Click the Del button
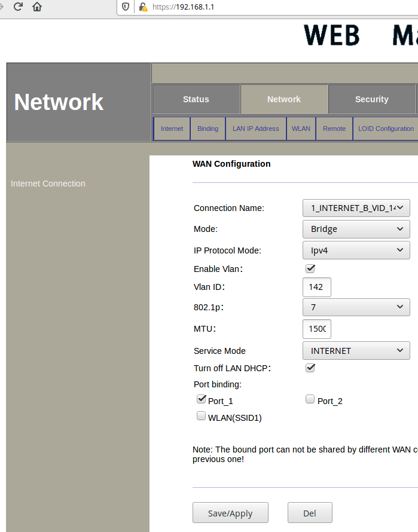Image resolution: width=418 pixels, height=532 pixels. coord(310,513)
